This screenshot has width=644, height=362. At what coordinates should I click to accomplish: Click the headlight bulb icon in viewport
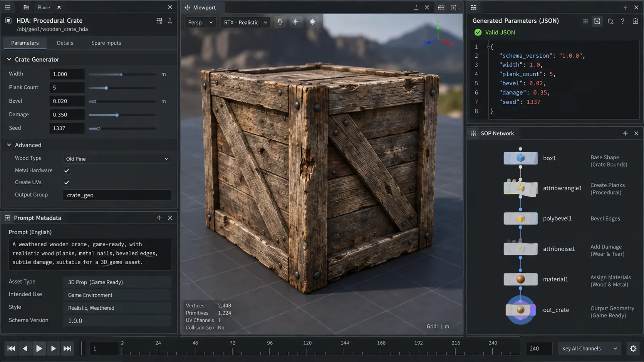click(x=280, y=22)
